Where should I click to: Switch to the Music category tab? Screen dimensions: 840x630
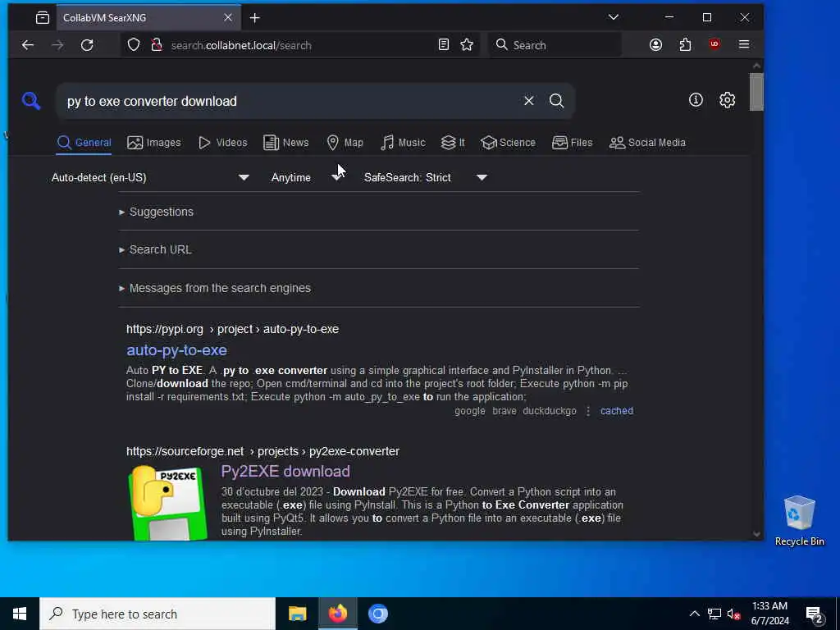[x=403, y=143]
